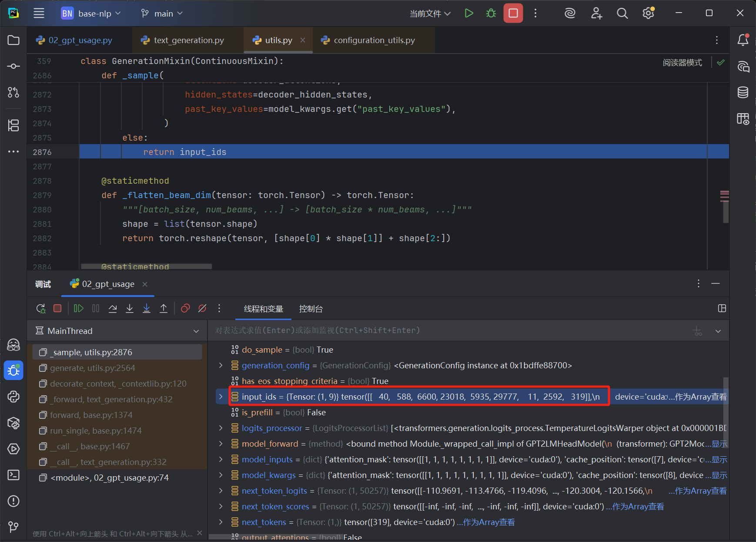Click the Resume Program debug icon
Screen dimensions: 756x542
click(x=79, y=309)
